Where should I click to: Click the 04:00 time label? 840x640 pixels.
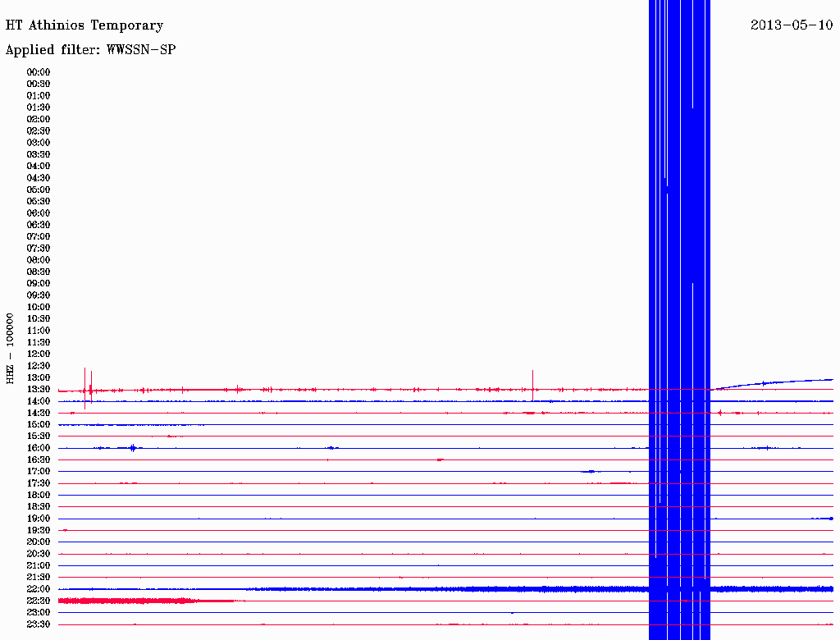click(39, 167)
